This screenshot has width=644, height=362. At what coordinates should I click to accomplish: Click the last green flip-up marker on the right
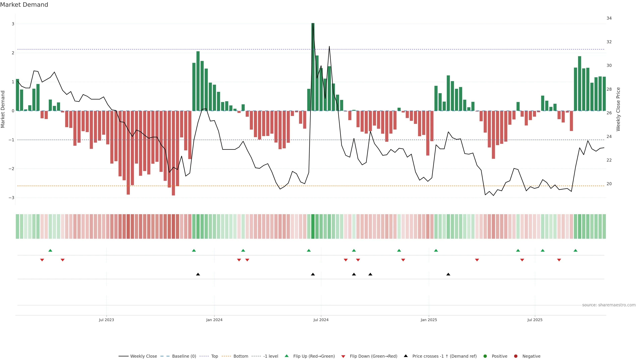click(576, 250)
